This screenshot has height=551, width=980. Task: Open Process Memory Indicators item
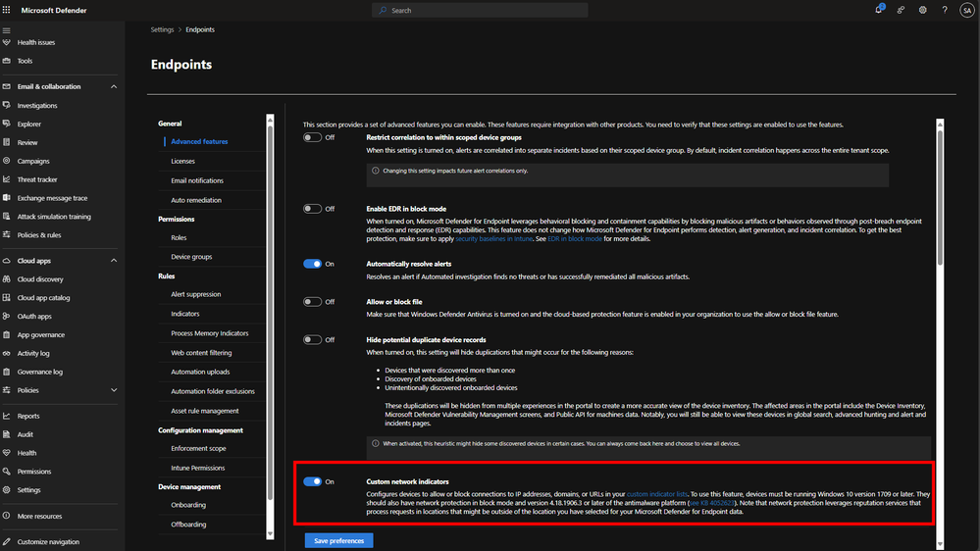[x=209, y=333]
